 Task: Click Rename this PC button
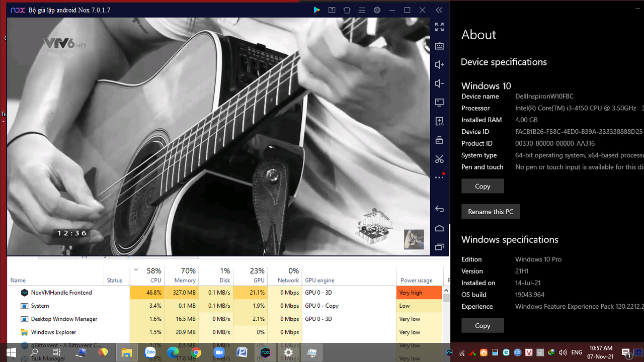(491, 212)
